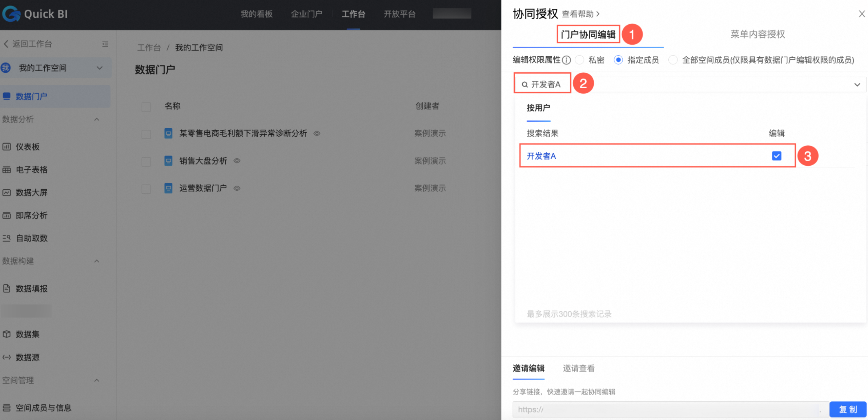
Task: Switch to the 菜单内容授权 tab
Action: click(x=758, y=34)
